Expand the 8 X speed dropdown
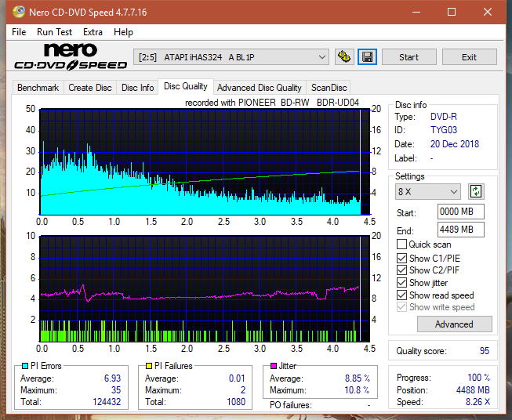 [x=428, y=191]
